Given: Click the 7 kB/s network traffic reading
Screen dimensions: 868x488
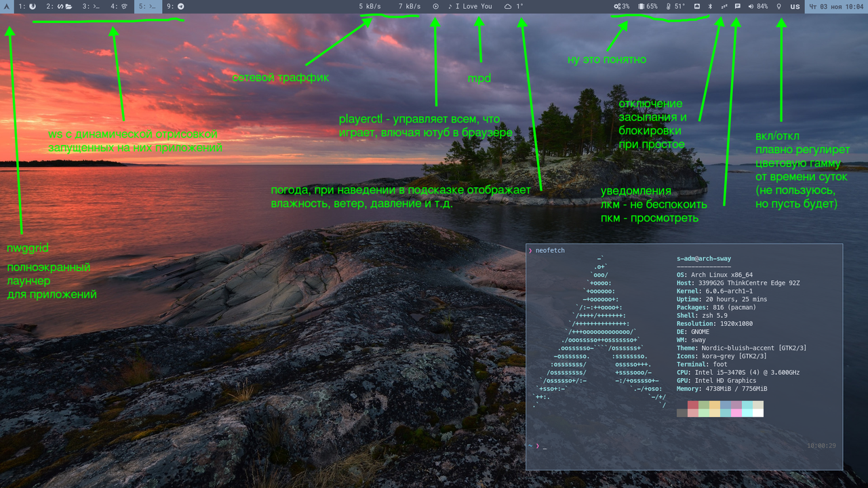Looking at the screenshot, I should click(410, 6).
